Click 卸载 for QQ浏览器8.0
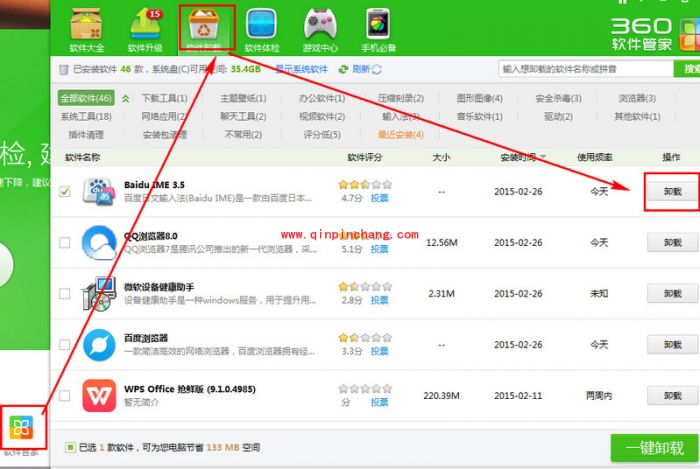This screenshot has width=700, height=469. click(x=672, y=243)
